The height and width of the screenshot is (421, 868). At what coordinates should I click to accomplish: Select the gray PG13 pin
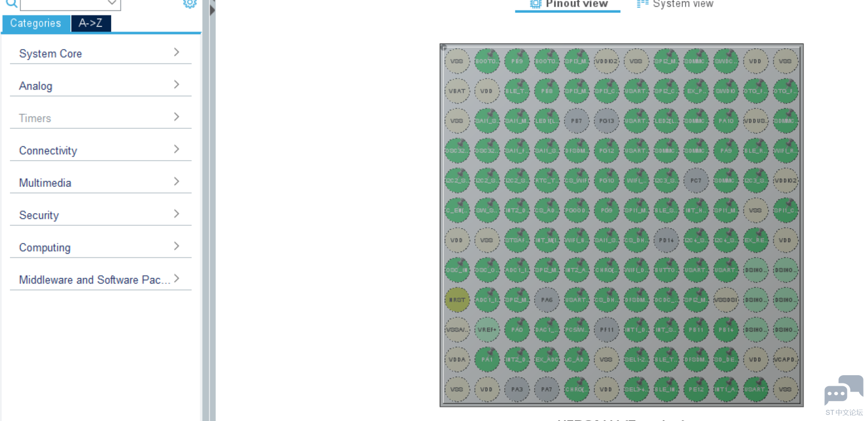click(x=606, y=121)
